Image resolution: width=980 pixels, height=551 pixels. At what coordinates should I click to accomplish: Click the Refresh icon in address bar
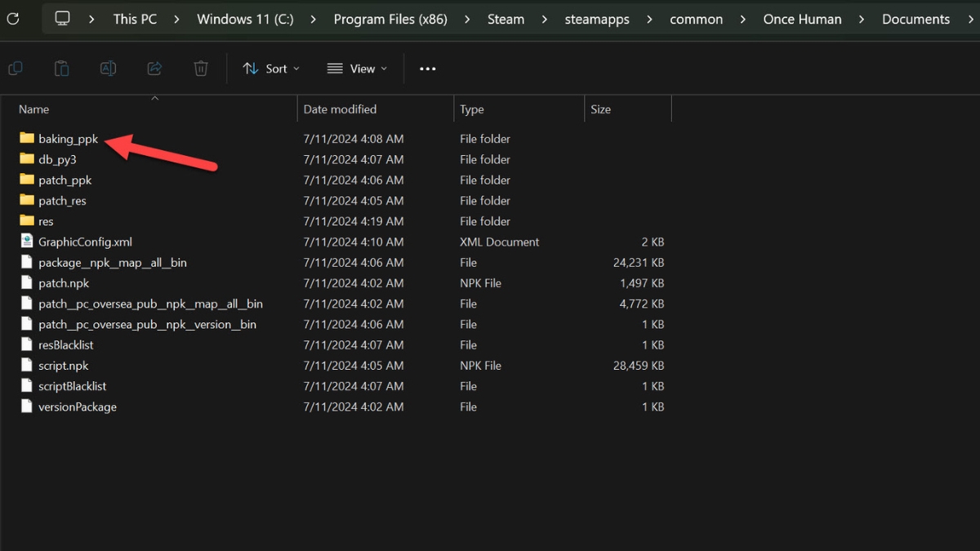[x=13, y=19]
